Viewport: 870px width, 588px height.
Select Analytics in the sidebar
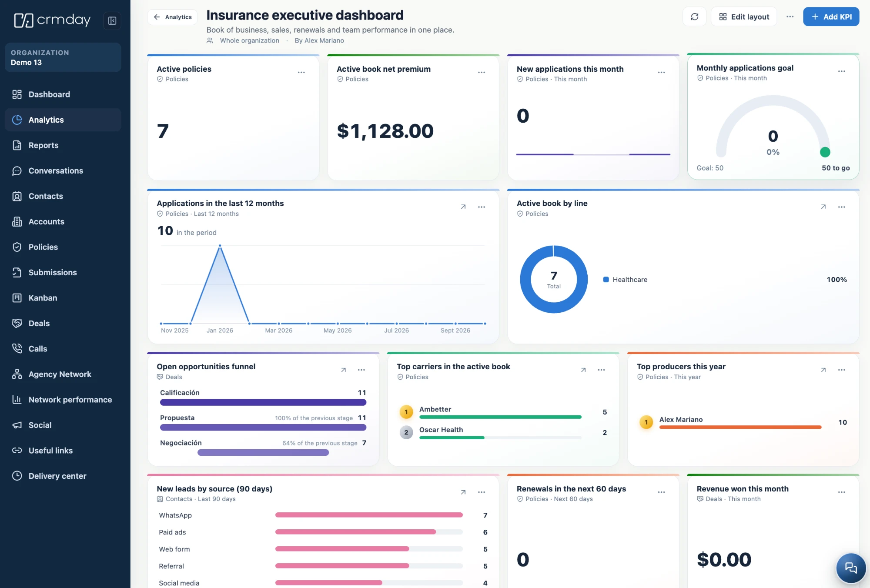[x=63, y=120]
